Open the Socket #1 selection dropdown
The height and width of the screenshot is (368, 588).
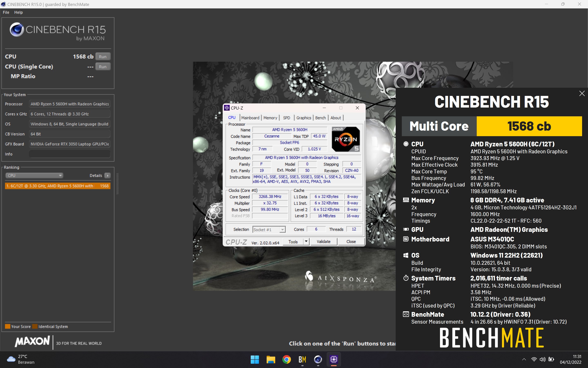[x=269, y=230]
